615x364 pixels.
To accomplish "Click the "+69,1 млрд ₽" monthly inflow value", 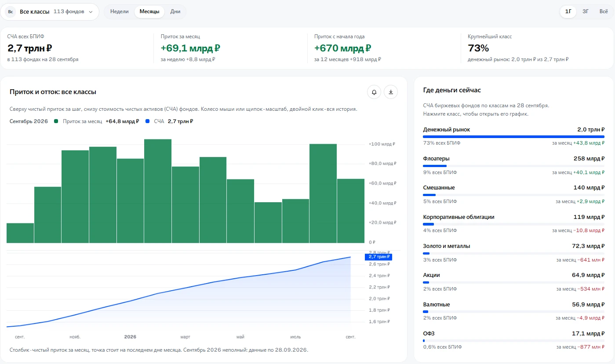I will (190, 48).
